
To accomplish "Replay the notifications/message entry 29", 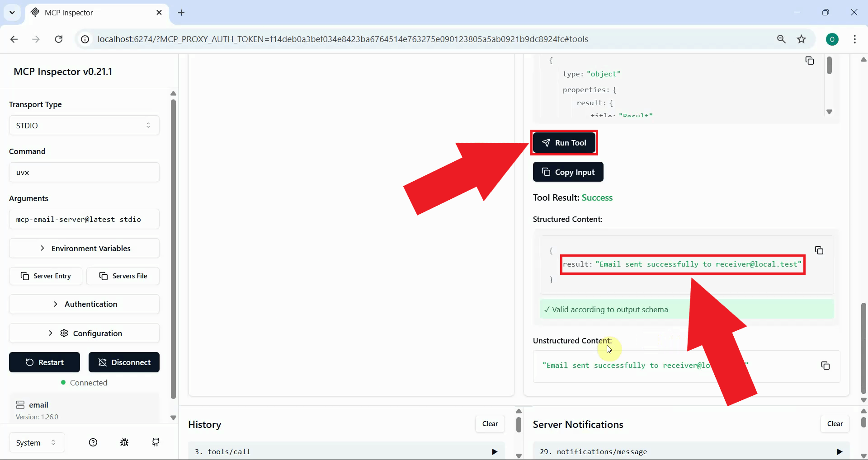I will 840,451.
